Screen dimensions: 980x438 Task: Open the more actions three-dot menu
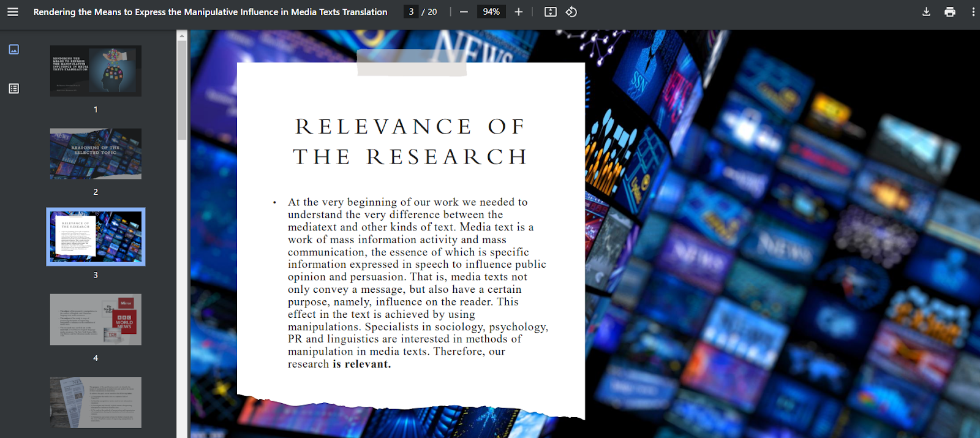[x=973, y=12]
